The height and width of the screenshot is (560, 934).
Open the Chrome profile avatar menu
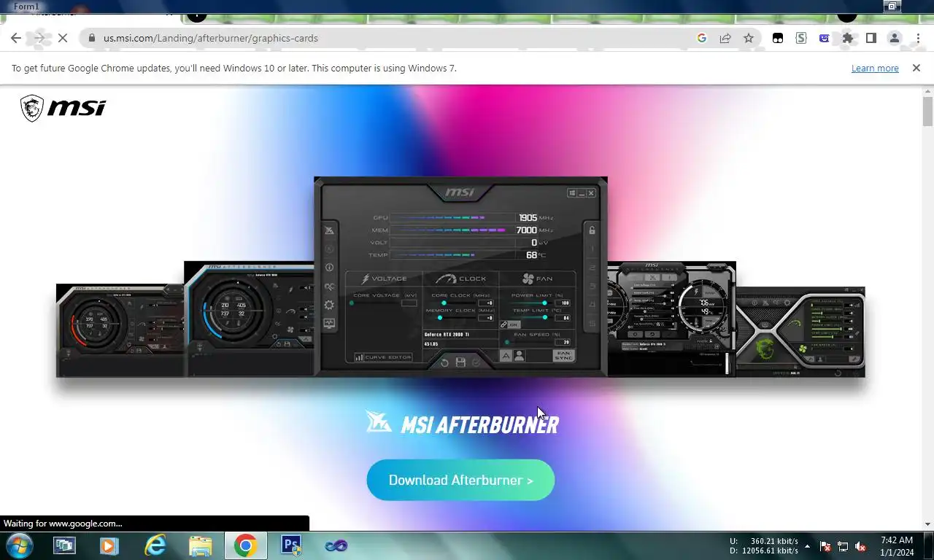coord(895,38)
